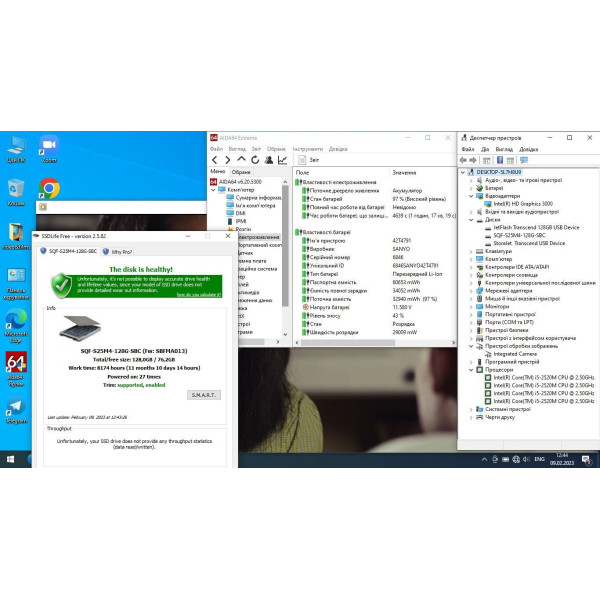
Task: Open the blue help icon in Device Manager
Action: (500, 160)
